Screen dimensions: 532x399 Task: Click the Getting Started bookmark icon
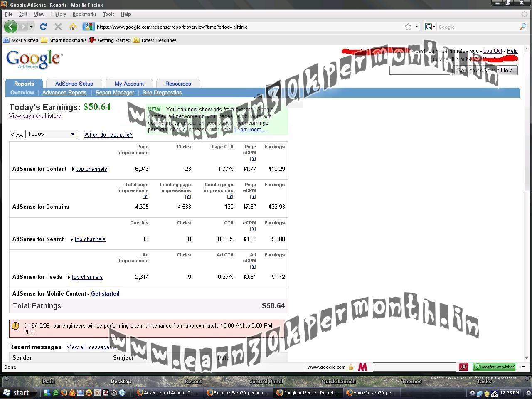92,40
